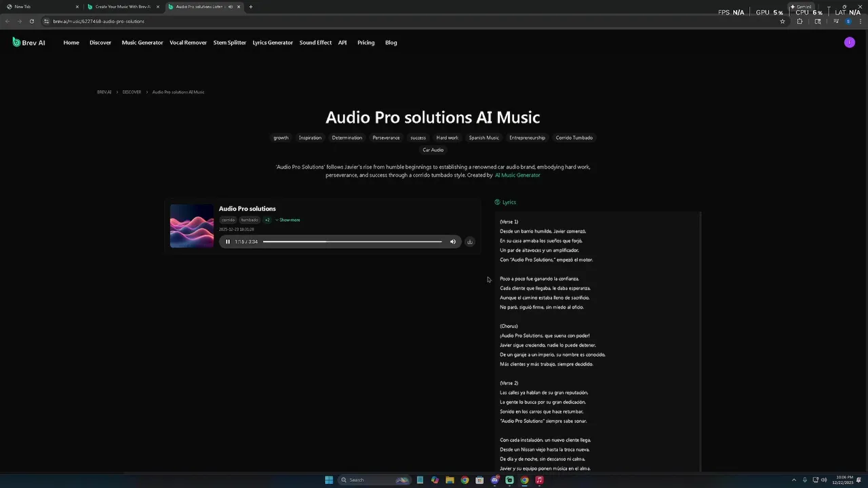Select the Perseverance tag

(x=386, y=138)
